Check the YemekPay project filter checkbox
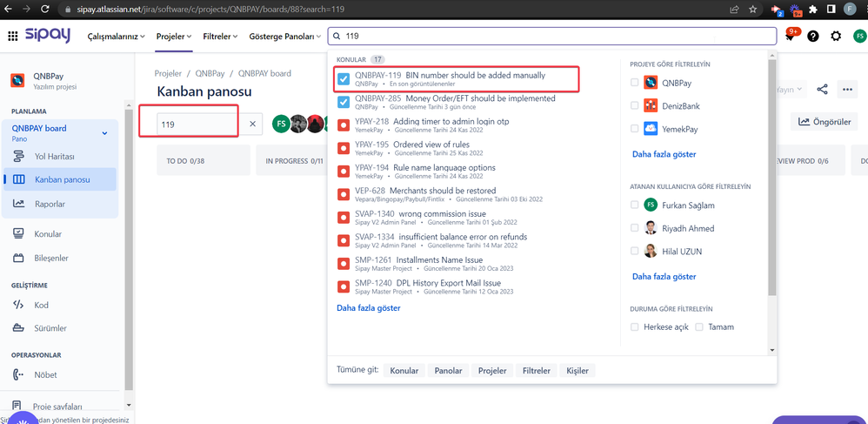The height and width of the screenshot is (424, 868). 634,129
